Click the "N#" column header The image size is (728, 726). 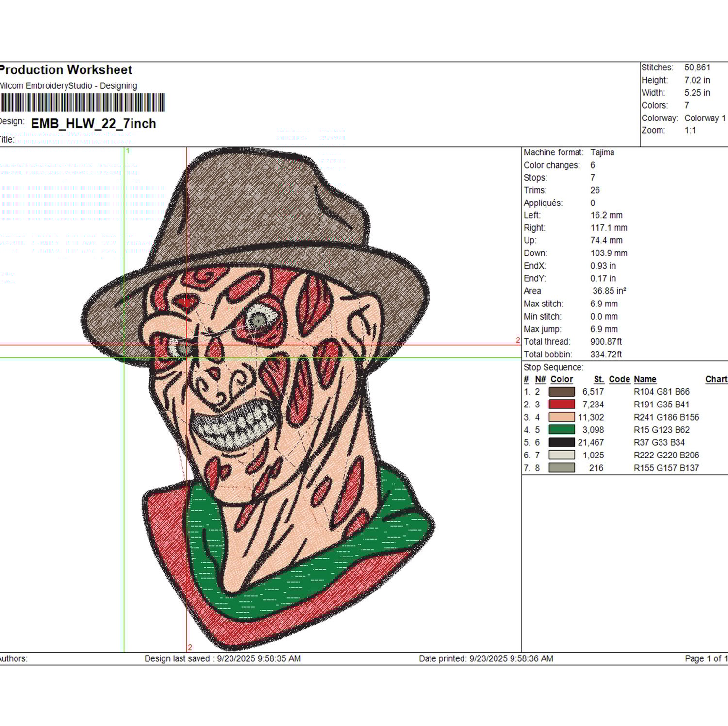(540, 379)
